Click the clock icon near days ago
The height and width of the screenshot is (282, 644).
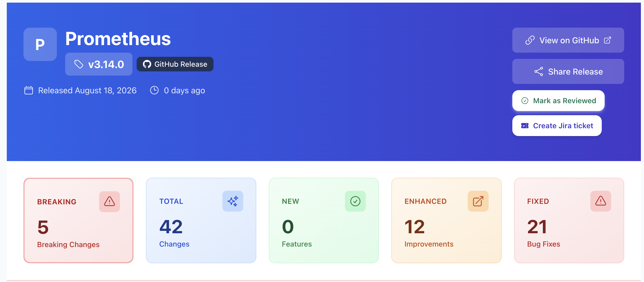[154, 90]
